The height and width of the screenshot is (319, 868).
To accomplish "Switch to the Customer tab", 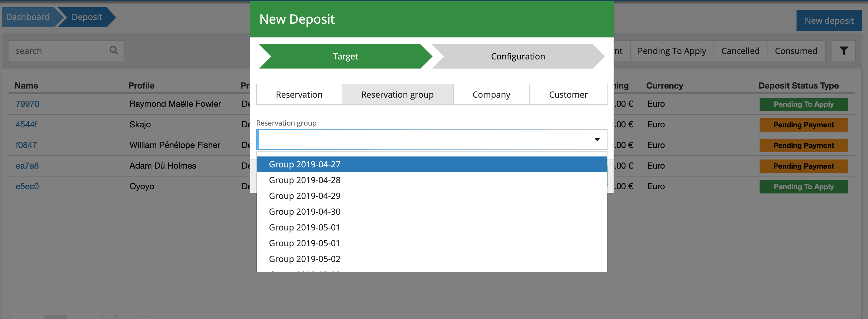I will pos(568,94).
